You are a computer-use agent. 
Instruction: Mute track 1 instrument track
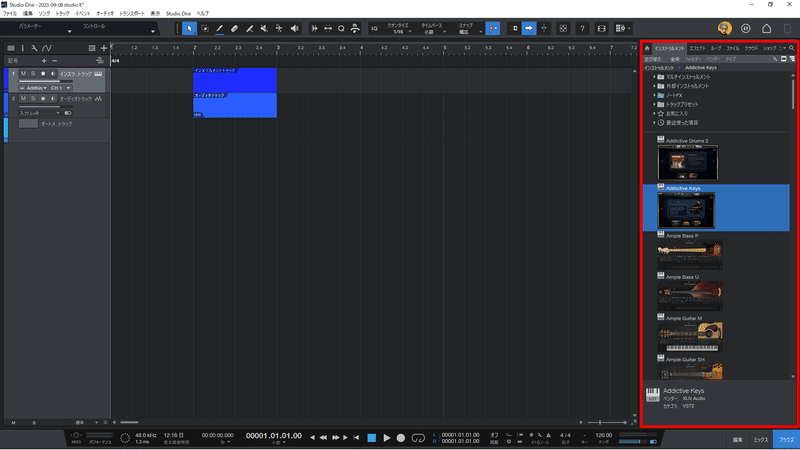click(x=23, y=73)
